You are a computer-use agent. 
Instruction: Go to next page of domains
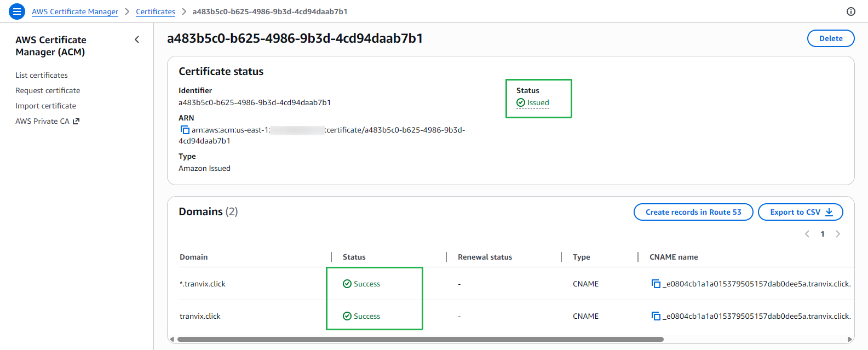point(838,234)
